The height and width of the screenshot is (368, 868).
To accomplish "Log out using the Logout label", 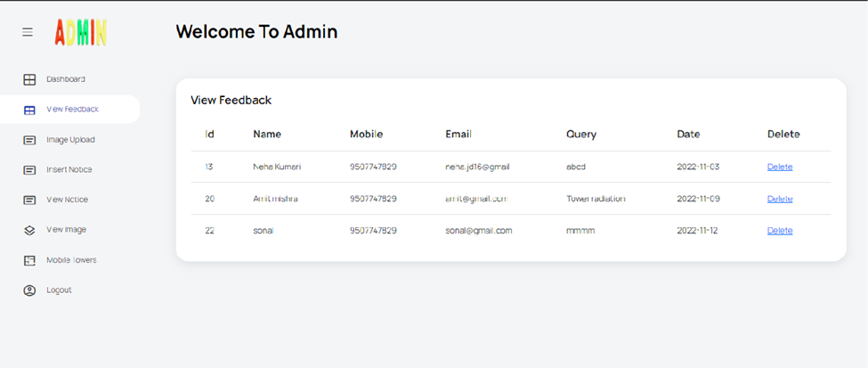I will (59, 290).
